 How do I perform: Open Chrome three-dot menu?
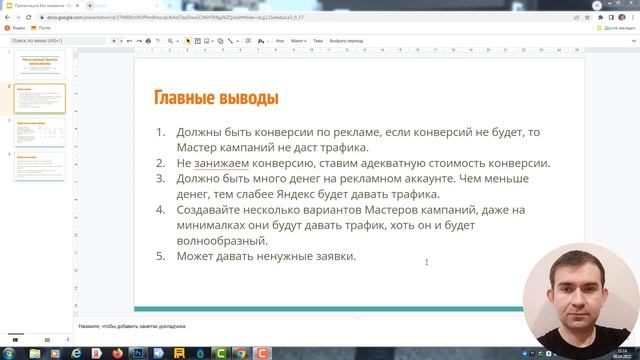(x=633, y=18)
